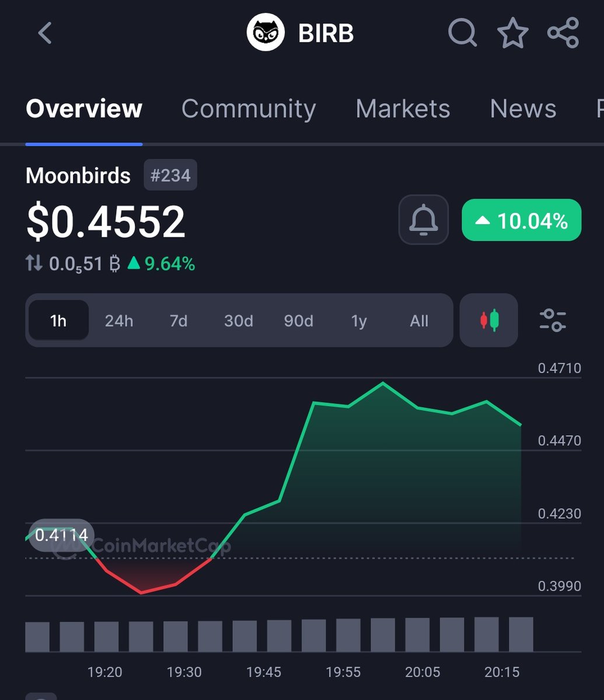Tap the 20:15 time axis label
604x700 pixels.
point(502,672)
